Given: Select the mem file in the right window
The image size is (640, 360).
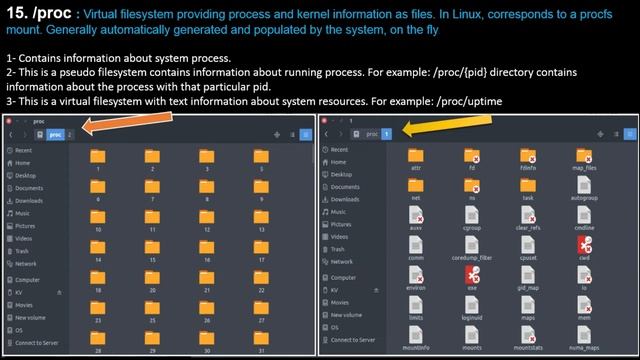Looking at the screenshot, I should click(x=584, y=305).
